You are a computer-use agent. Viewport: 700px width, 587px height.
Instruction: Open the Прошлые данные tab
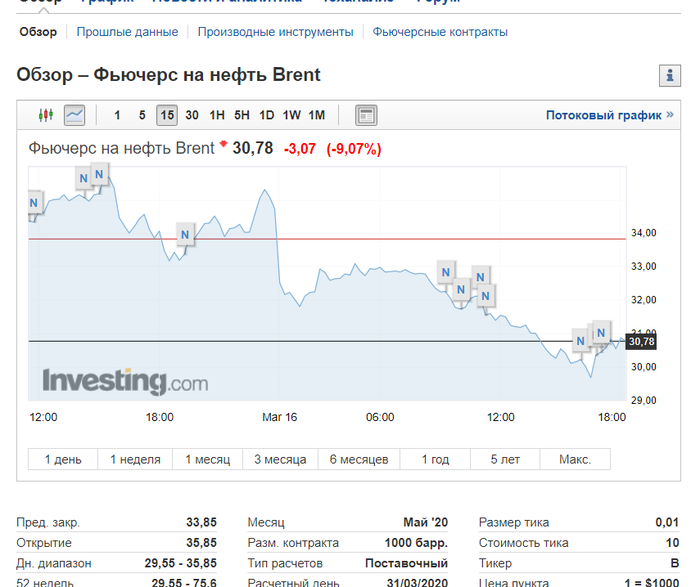[x=127, y=32]
